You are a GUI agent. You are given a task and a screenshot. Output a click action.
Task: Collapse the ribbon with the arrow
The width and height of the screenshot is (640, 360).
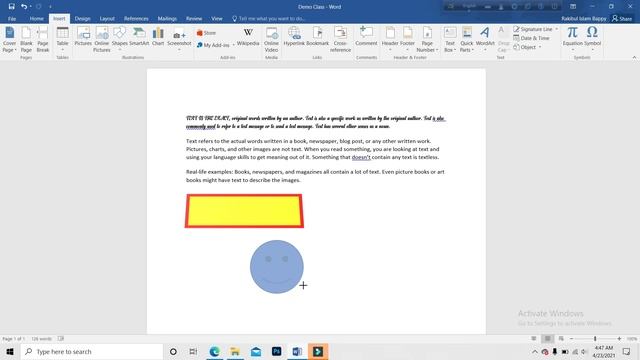634,58
